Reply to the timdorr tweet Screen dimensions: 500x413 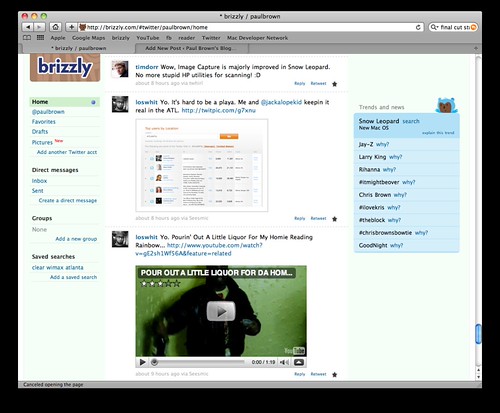point(300,84)
